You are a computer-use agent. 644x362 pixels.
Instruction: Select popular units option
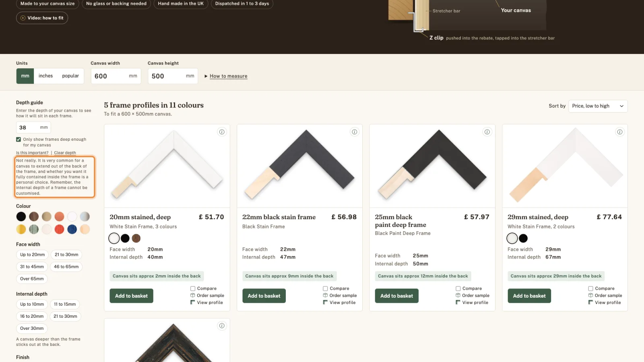[70, 76]
